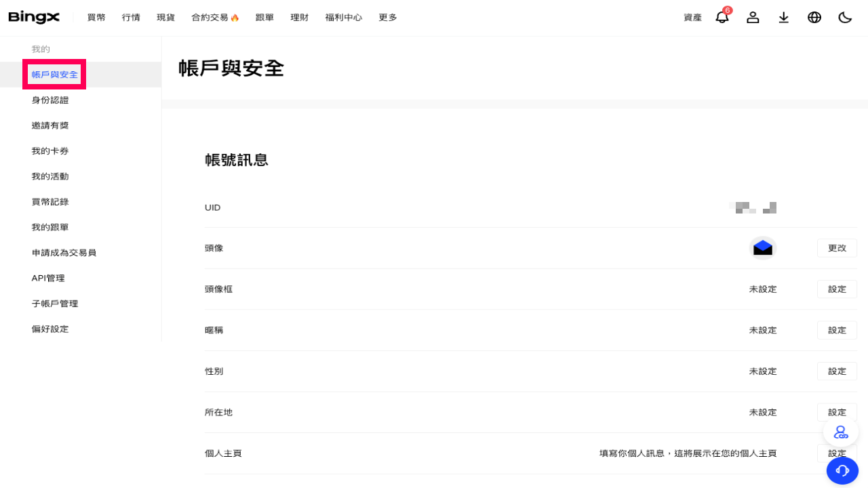Click the download app icon
Viewport: 868px width, 488px height.
coord(784,17)
